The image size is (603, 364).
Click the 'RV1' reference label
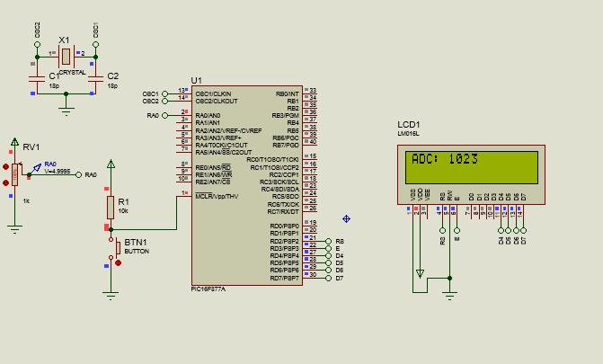(x=31, y=147)
